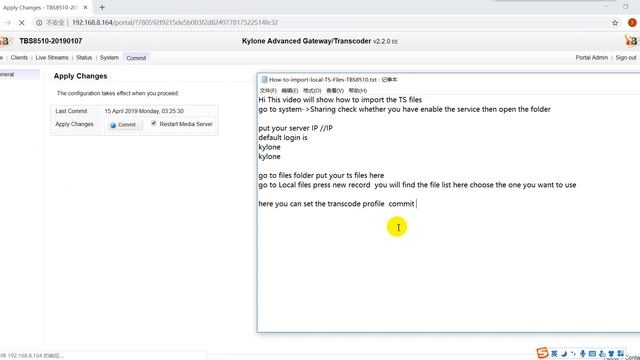Click the TBS8510-20190107 device title
The image size is (640, 360).
pos(51,41)
